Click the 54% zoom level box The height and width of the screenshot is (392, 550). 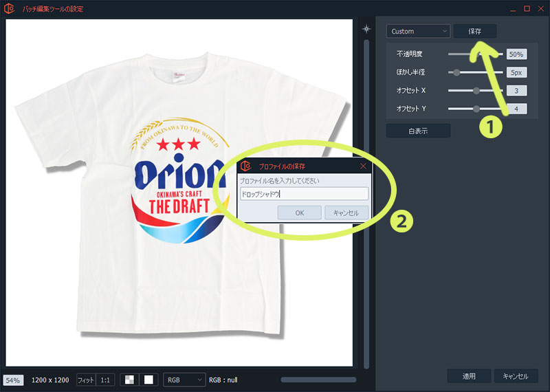tap(13, 380)
